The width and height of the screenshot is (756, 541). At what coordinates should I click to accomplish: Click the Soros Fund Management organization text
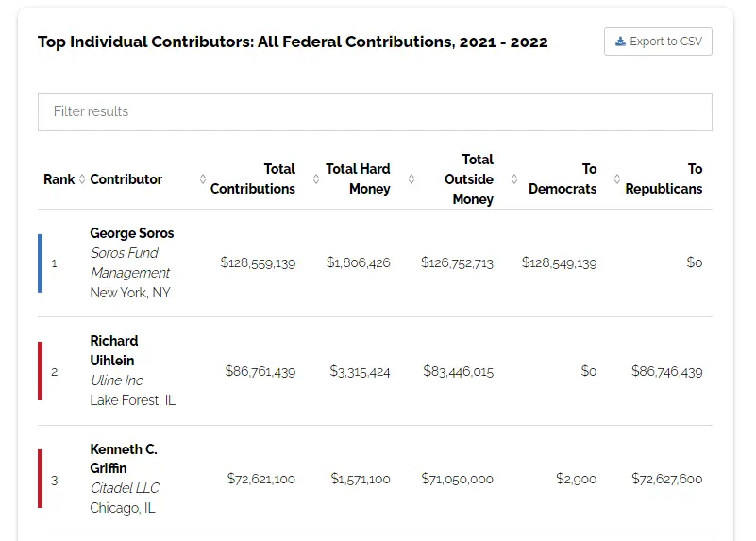129,263
